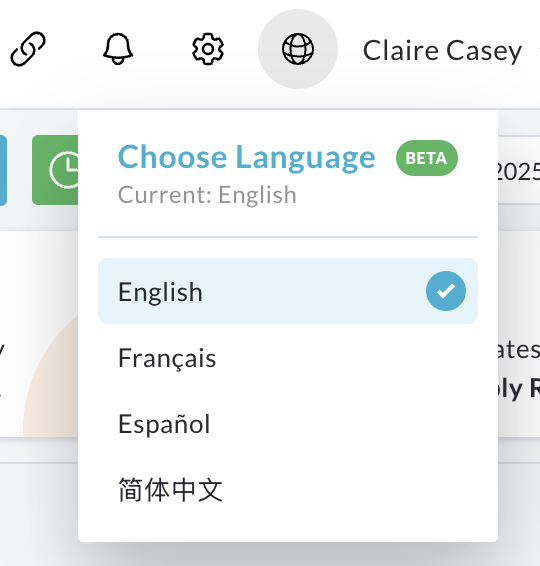Viewport: 540px width, 566px height.
Task: Switch the language to Français
Action: click(x=288, y=358)
